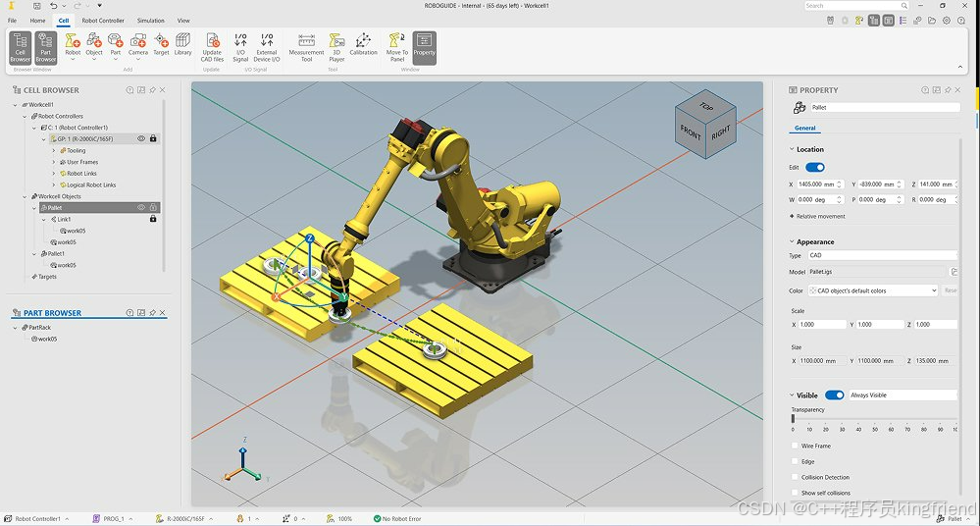Click Update CAD files
Image resolution: width=980 pixels, height=526 pixels.
click(x=212, y=47)
